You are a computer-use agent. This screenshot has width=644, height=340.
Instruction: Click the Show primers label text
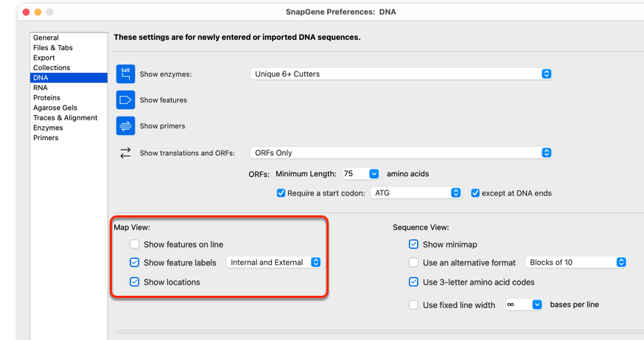162,126
